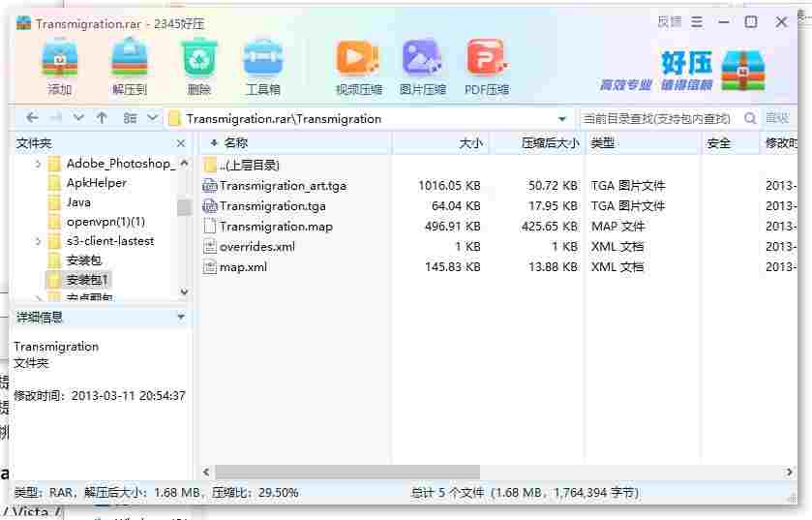812x520 pixels.
Task: Go up one directory level arrow
Action: [x=102, y=118]
